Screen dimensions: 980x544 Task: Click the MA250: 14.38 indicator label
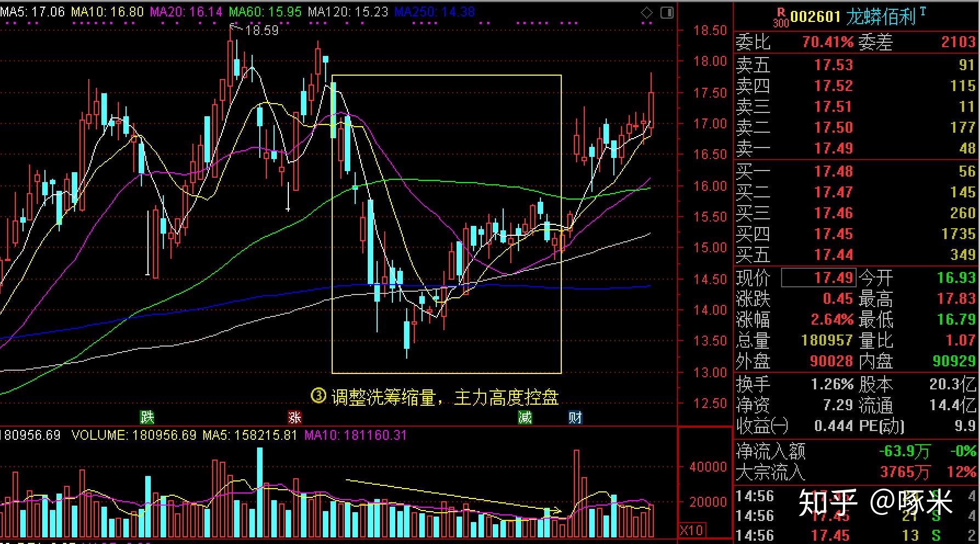[435, 12]
